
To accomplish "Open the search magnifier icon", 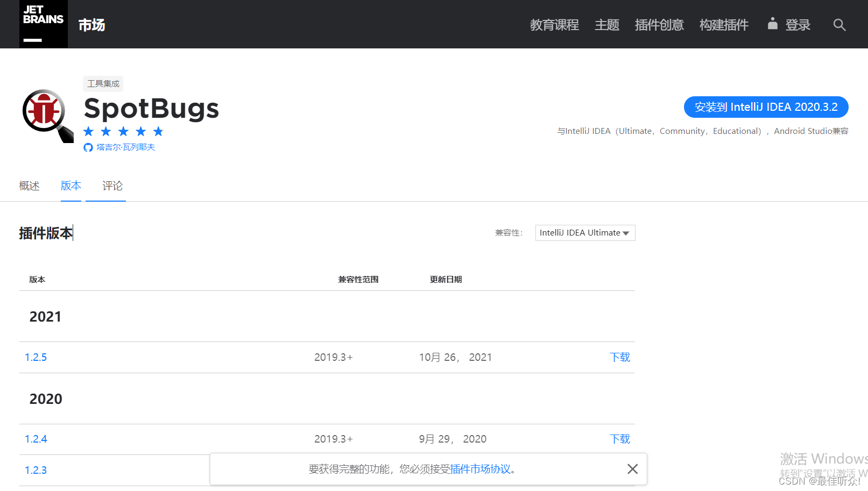I will pos(839,25).
